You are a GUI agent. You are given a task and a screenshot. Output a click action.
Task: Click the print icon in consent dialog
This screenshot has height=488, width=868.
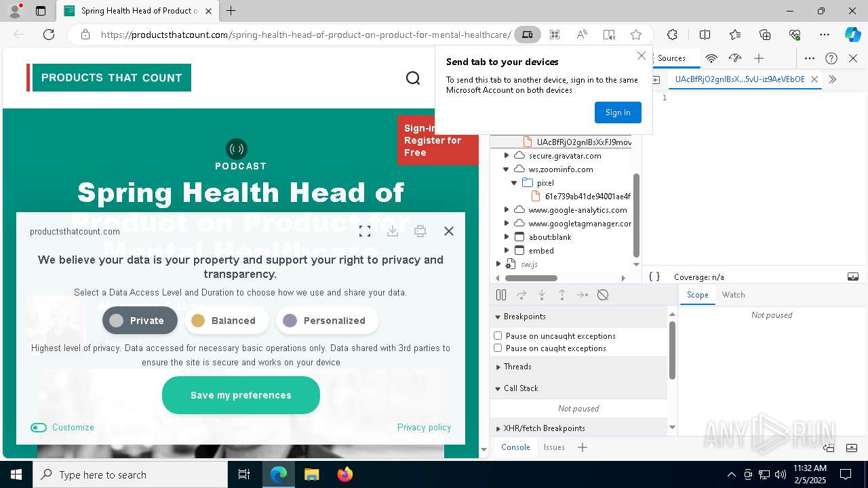click(x=420, y=232)
